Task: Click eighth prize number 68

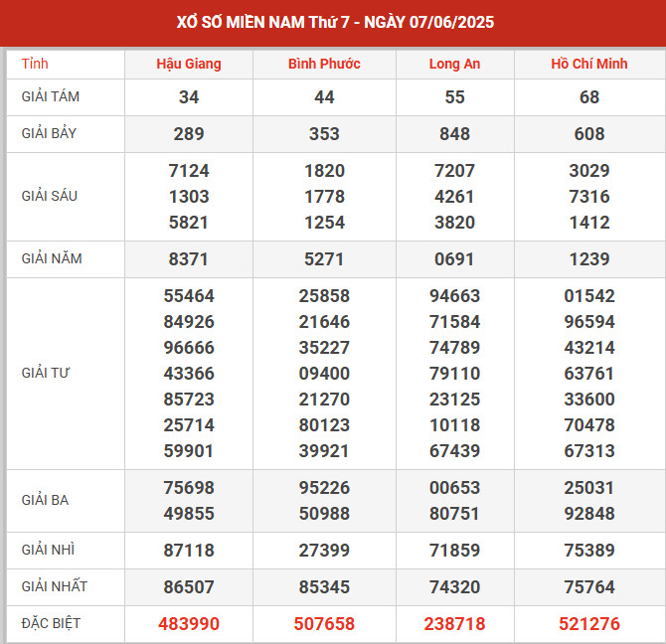Action: click(589, 97)
